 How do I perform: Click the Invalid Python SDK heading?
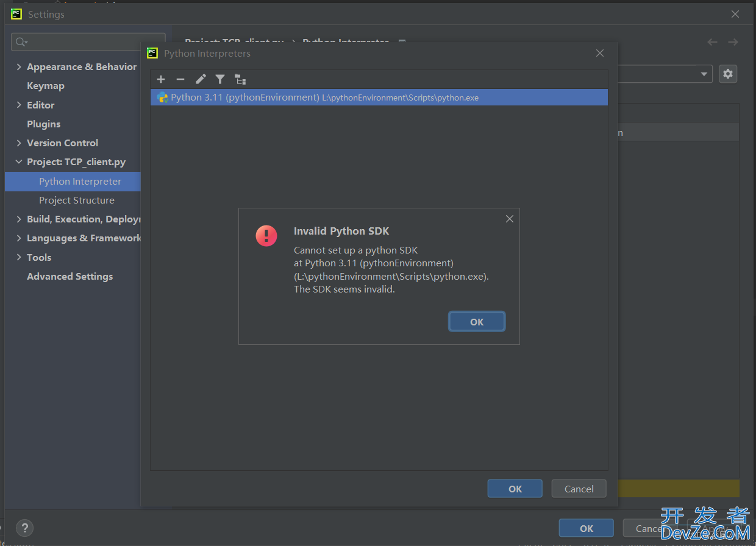tap(341, 231)
